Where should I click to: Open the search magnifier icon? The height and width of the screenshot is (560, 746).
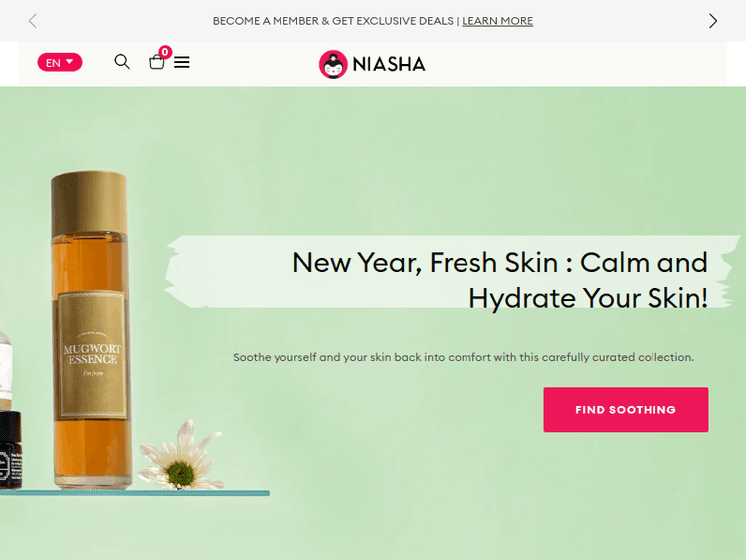[x=122, y=62]
